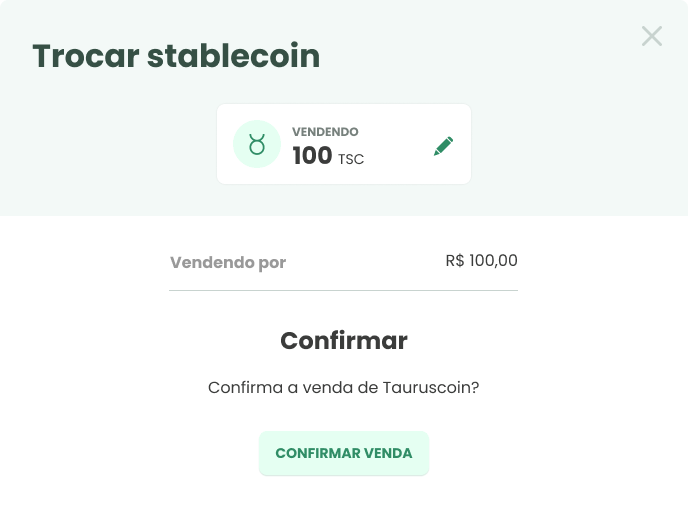Click the Confirmar heading
This screenshot has height=515, width=688.
[344, 340]
